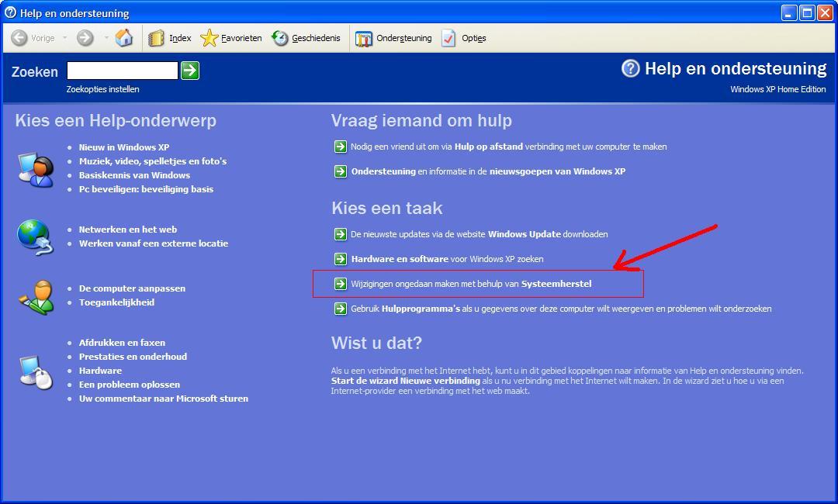
Task: Open the Toegankelijkheid topic
Action: tap(116, 302)
